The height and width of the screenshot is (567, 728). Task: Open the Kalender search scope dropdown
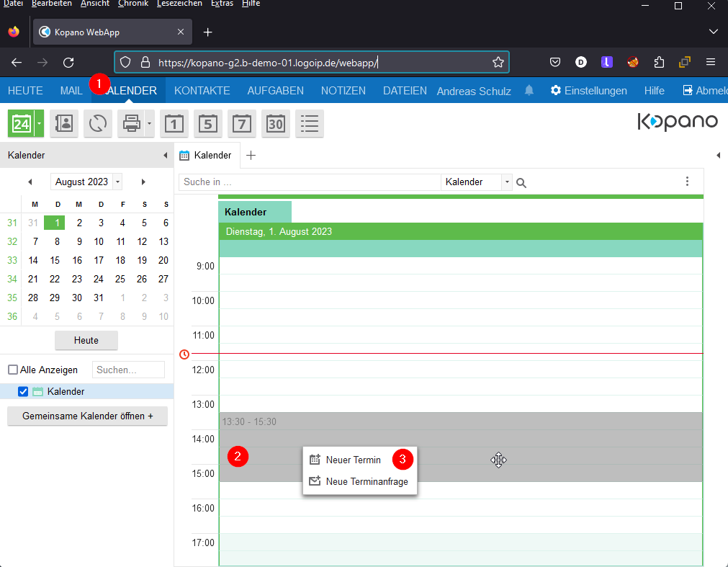pos(507,182)
